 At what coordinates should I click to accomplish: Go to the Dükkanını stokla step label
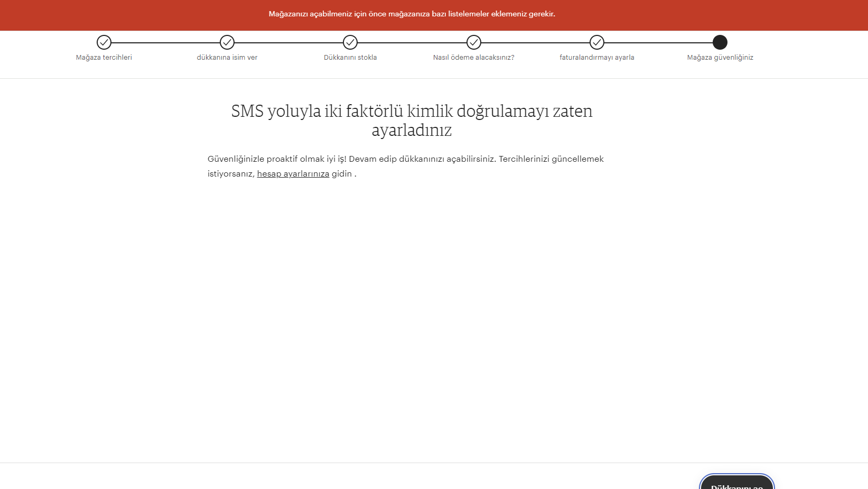[x=350, y=58]
